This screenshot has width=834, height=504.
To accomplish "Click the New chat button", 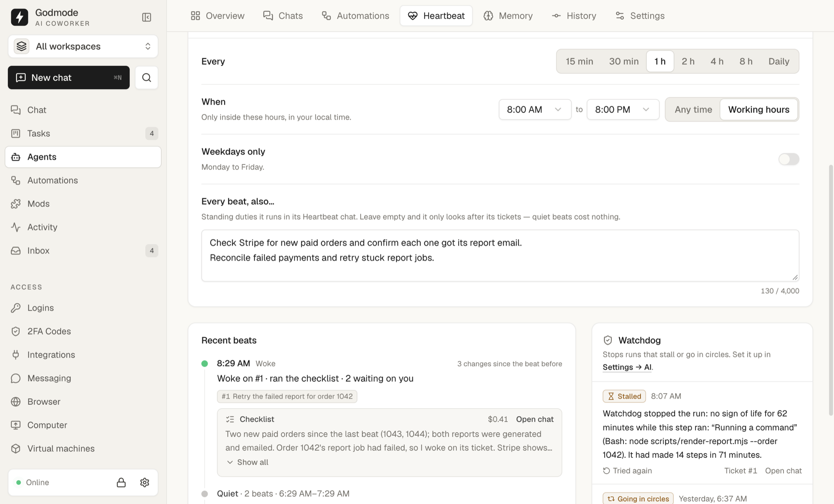I will tap(69, 78).
